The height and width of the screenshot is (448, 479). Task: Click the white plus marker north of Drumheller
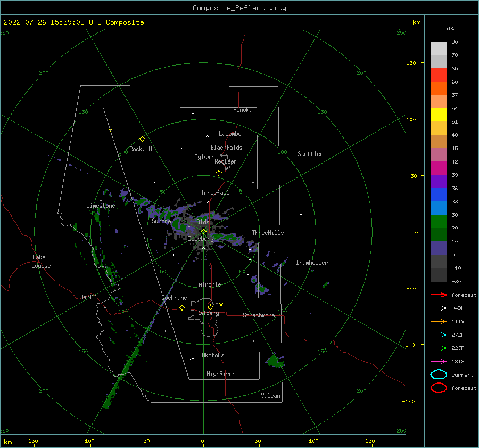coord(301,214)
